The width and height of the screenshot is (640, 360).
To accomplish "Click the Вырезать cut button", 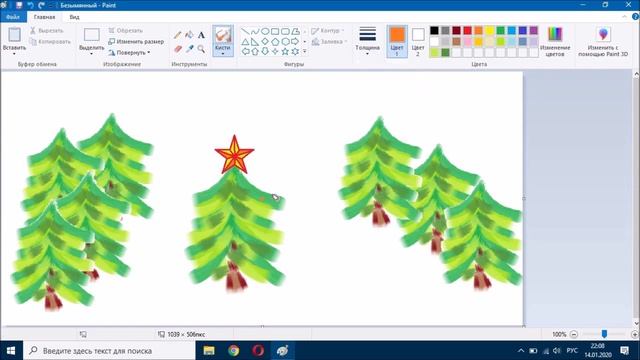I will pyautogui.click(x=47, y=31).
